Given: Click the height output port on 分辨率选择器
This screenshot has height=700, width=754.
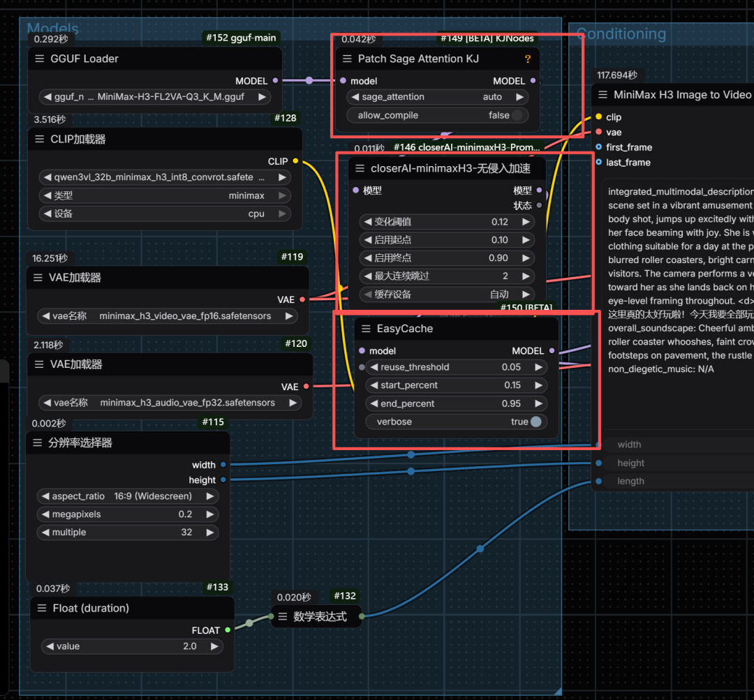Looking at the screenshot, I should click(x=223, y=479).
